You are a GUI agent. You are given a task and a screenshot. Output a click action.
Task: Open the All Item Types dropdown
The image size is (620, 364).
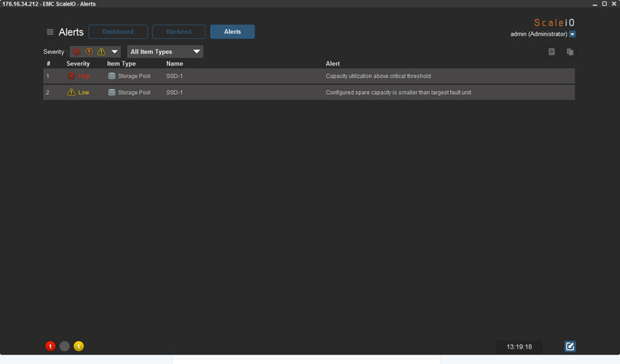(x=165, y=52)
